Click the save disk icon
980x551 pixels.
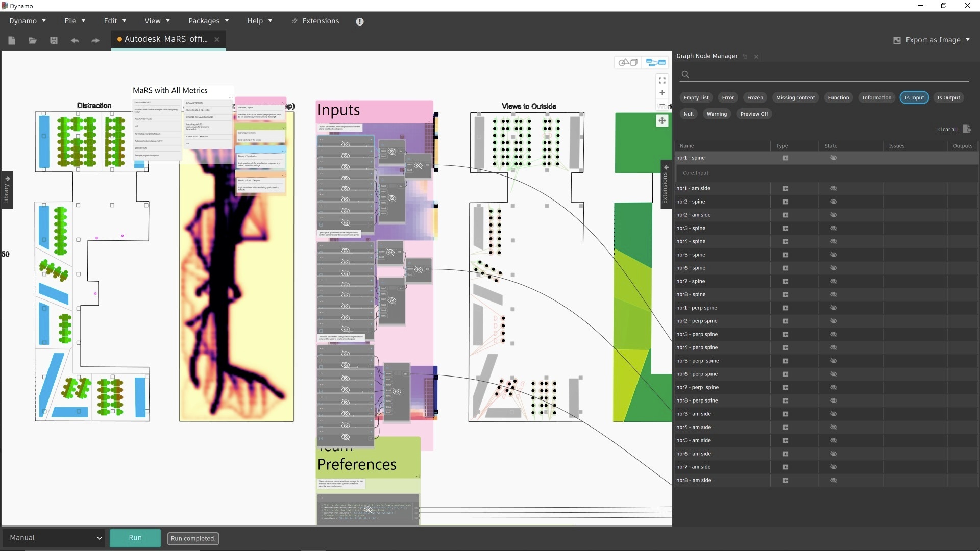pyautogui.click(x=54, y=40)
